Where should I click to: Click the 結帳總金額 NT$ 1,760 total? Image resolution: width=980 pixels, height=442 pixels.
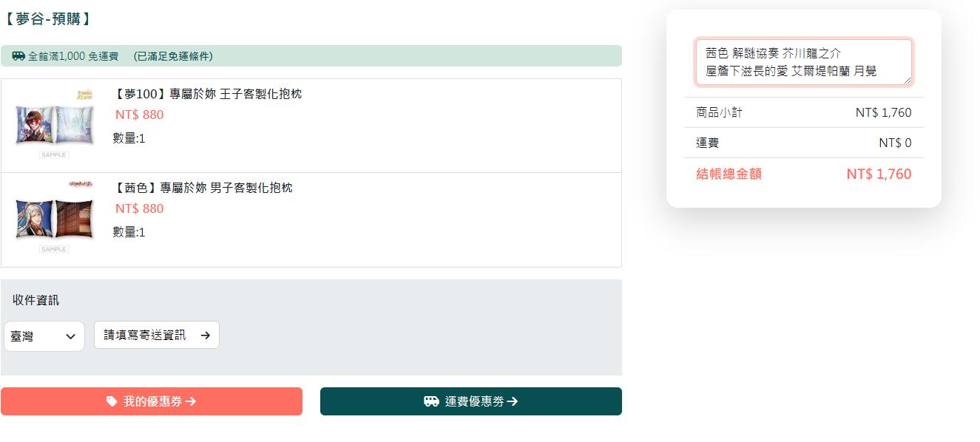coord(804,174)
